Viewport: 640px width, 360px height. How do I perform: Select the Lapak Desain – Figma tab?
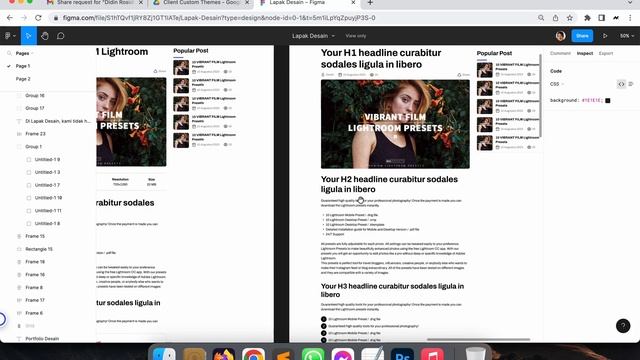click(307, 3)
